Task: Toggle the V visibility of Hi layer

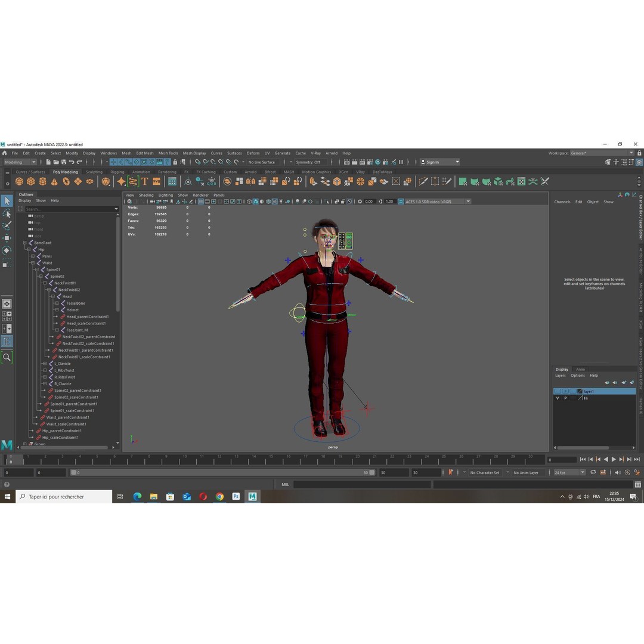Action: tap(558, 398)
